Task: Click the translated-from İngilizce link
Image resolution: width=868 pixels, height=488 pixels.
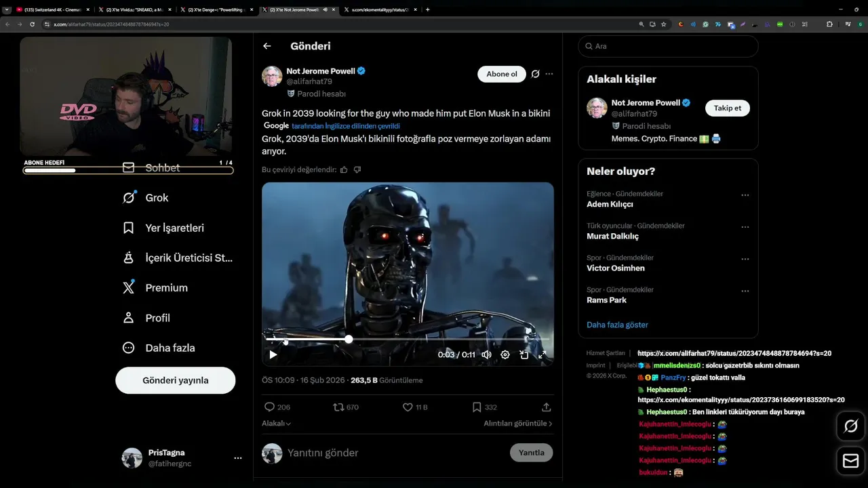Action: click(346, 126)
